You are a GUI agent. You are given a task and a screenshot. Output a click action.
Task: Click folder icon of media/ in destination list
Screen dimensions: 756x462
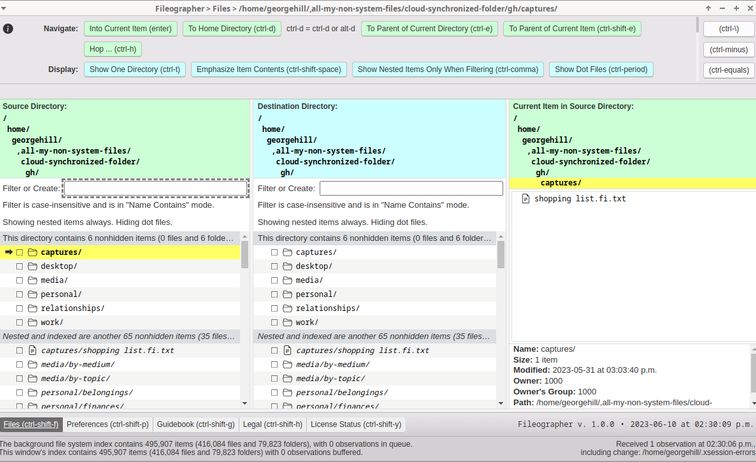(x=287, y=280)
